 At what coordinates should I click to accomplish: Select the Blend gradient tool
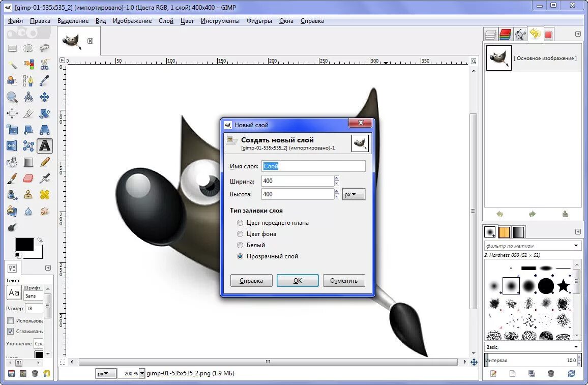tap(28, 162)
